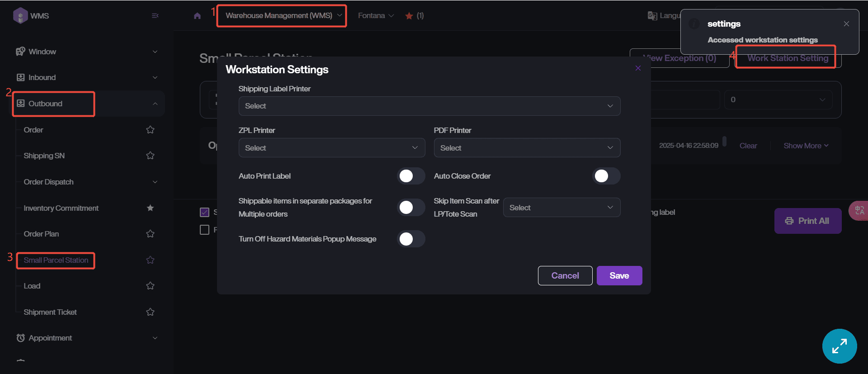Open Fontana facility dropdown

pos(376,16)
